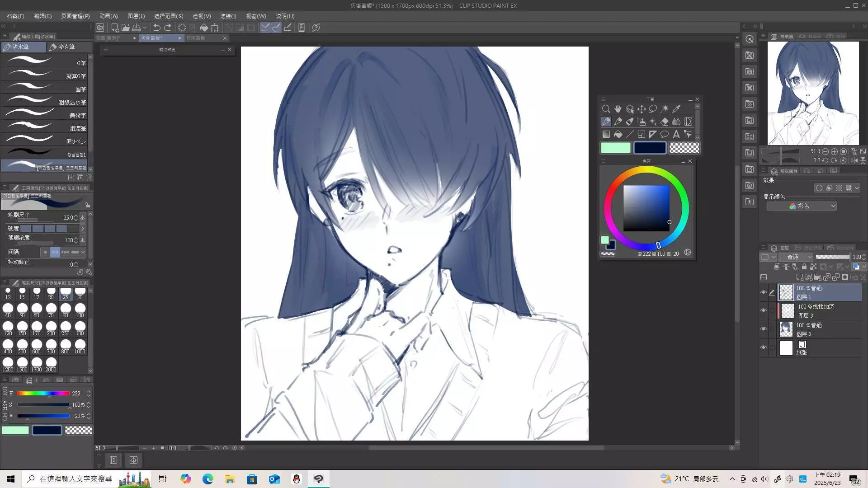Expand the 彩色 display color dropdown
Image resolution: width=868 pixels, height=488 pixels.
(802, 206)
